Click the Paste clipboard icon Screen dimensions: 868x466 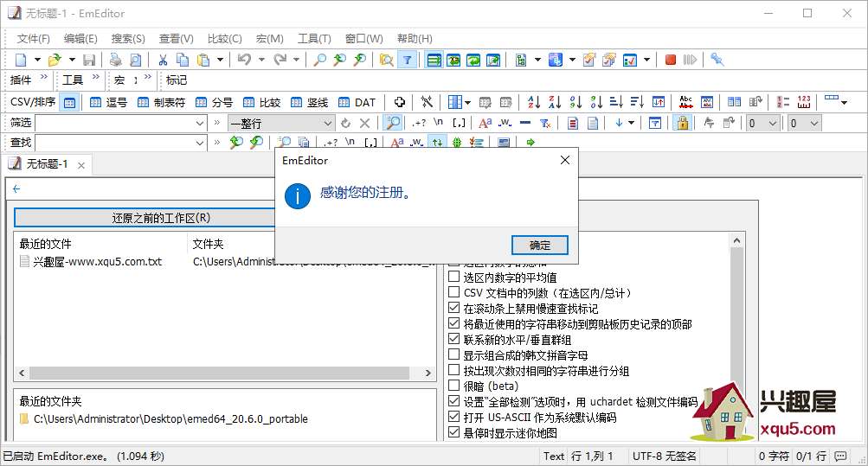click(203, 60)
